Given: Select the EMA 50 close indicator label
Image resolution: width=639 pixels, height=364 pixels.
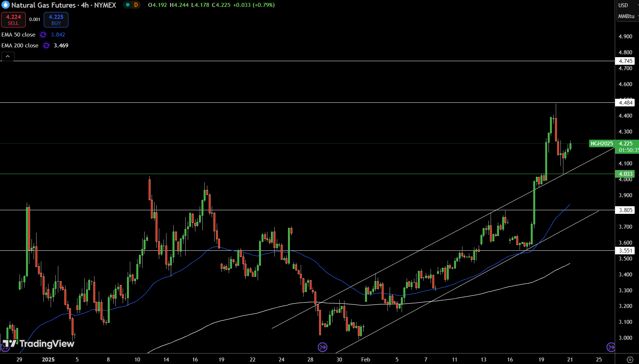Looking at the screenshot, I should pyautogui.click(x=18, y=35).
